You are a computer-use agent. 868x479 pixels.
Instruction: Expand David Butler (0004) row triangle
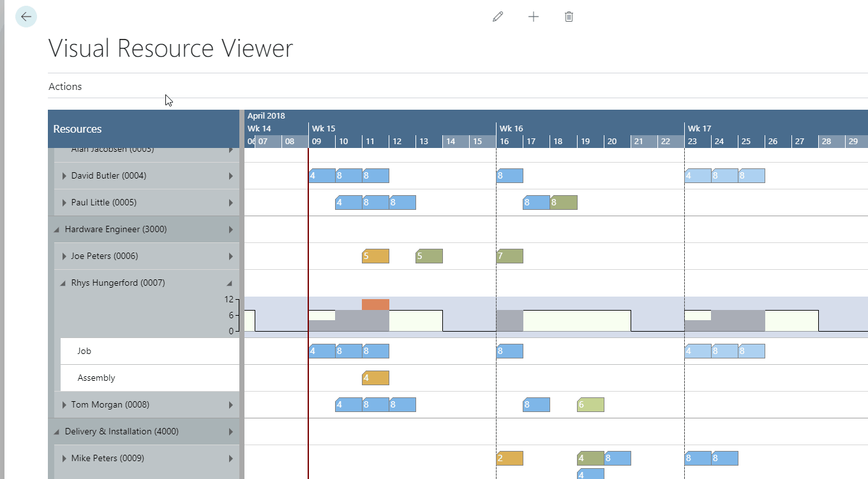[64, 176]
